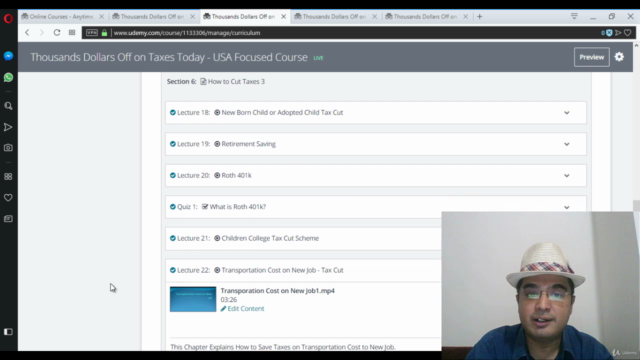
Task: Expand Lecture 20 Roth 401k chevron
Action: [x=567, y=176]
